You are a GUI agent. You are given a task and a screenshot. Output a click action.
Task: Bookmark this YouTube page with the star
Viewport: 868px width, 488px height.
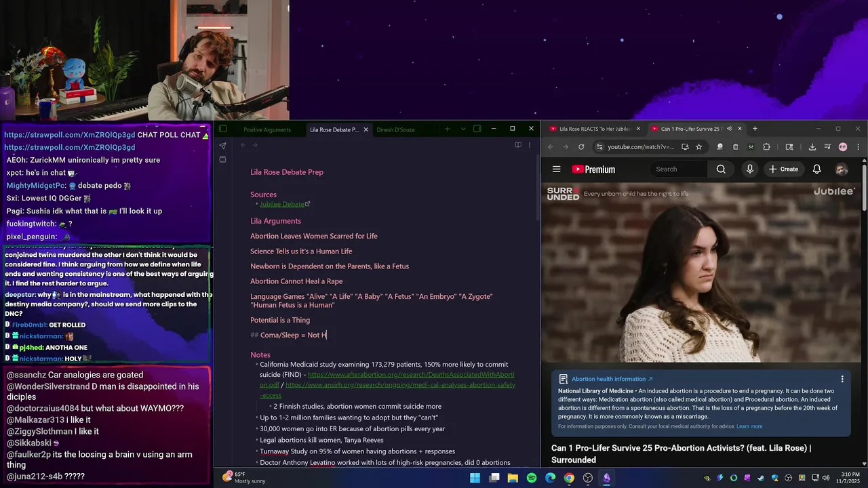click(698, 146)
